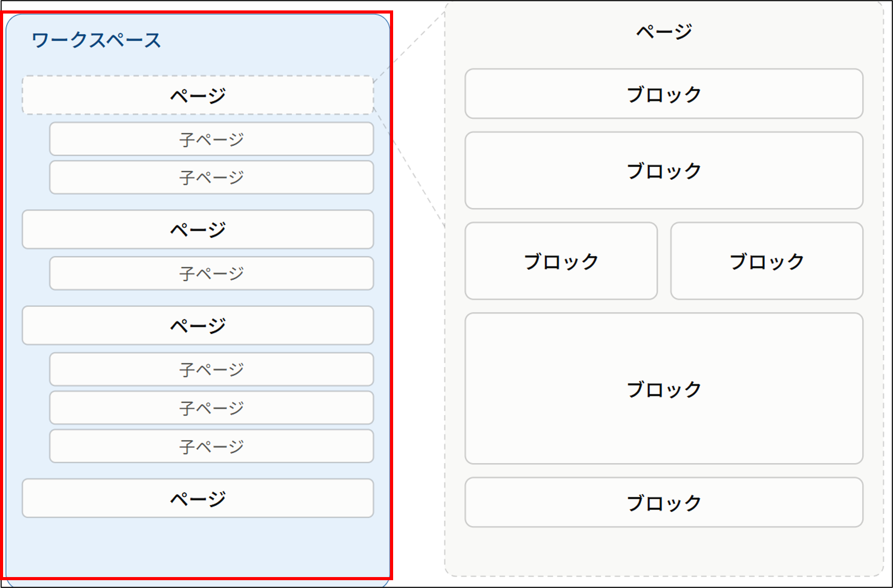
Task: Open the middle 子ページ under the third ページ
Action: (211, 408)
